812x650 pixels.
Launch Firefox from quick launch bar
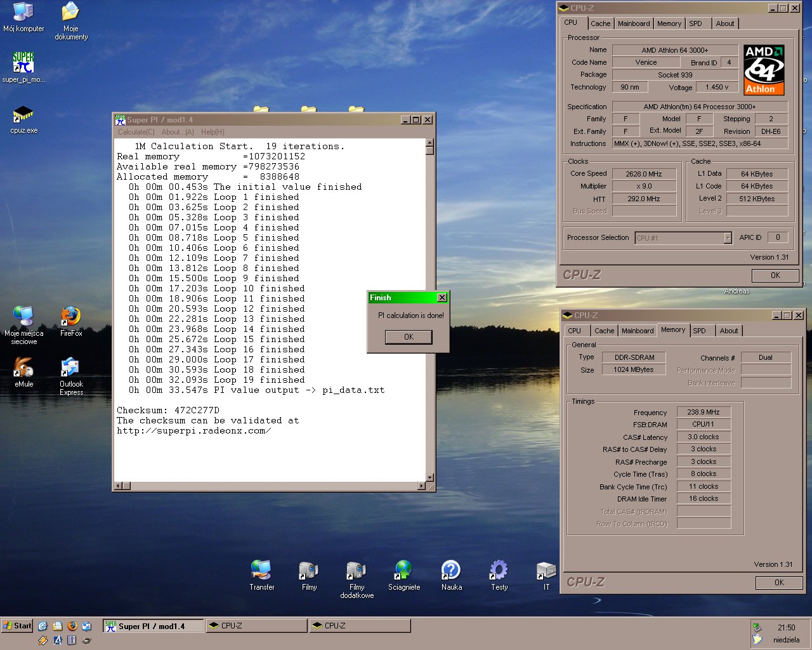click(x=72, y=626)
